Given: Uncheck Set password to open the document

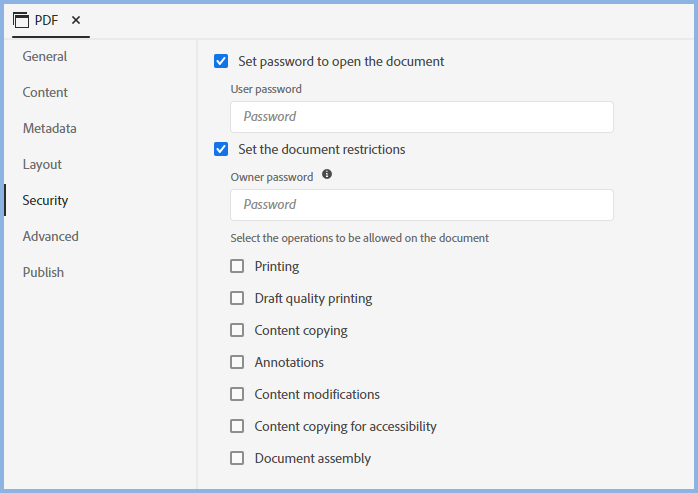Looking at the screenshot, I should (x=221, y=61).
